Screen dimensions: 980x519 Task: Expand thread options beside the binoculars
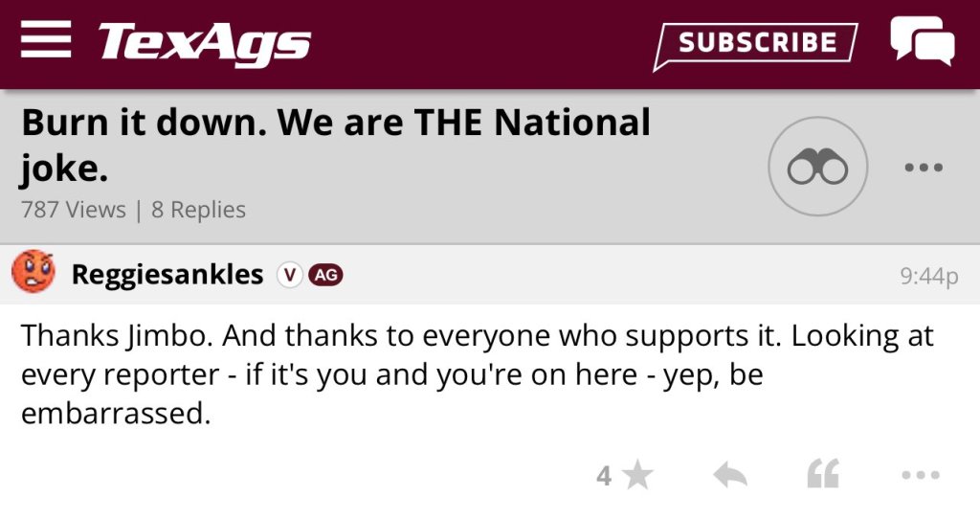click(x=924, y=168)
